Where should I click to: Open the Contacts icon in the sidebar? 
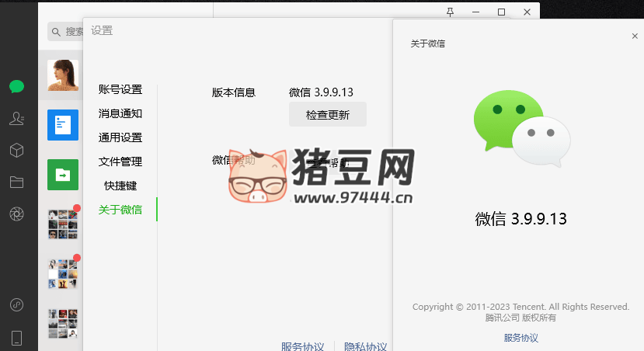pos(16,118)
